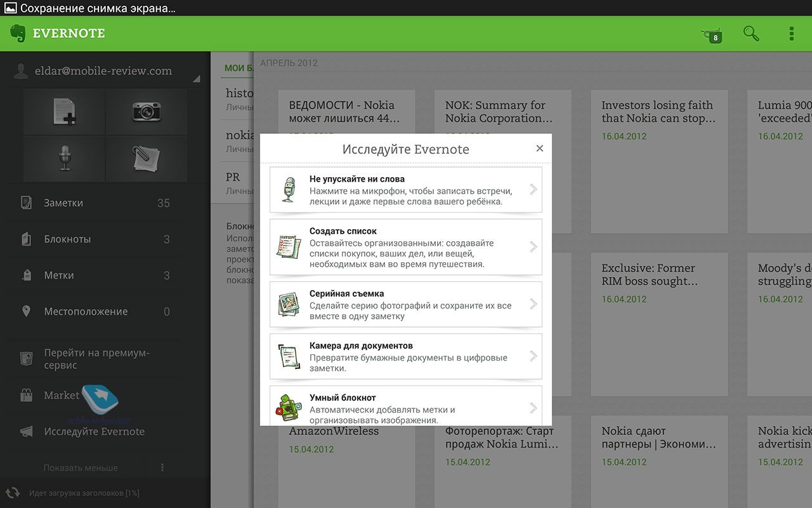Start an audio note with microphone icon

click(x=64, y=159)
